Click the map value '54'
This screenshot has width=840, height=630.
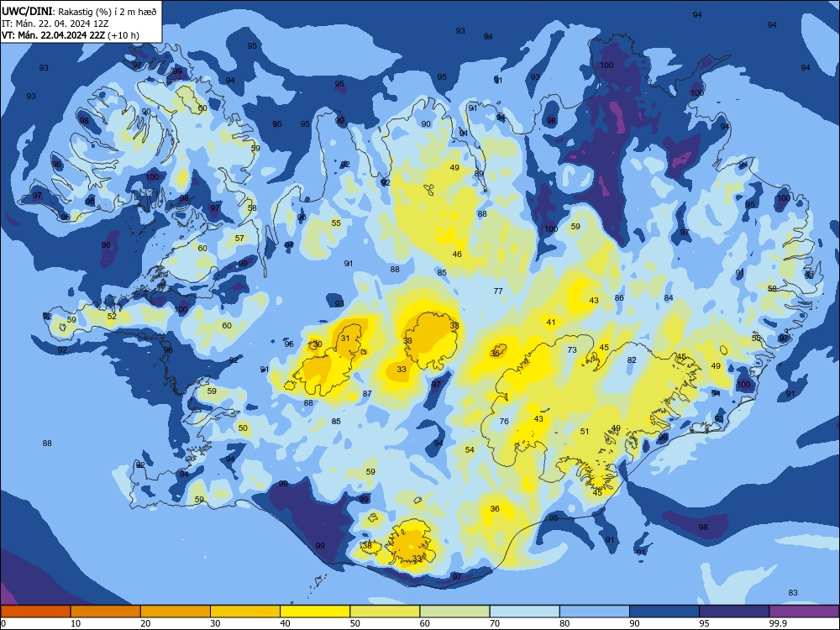[x=470, y=449]
